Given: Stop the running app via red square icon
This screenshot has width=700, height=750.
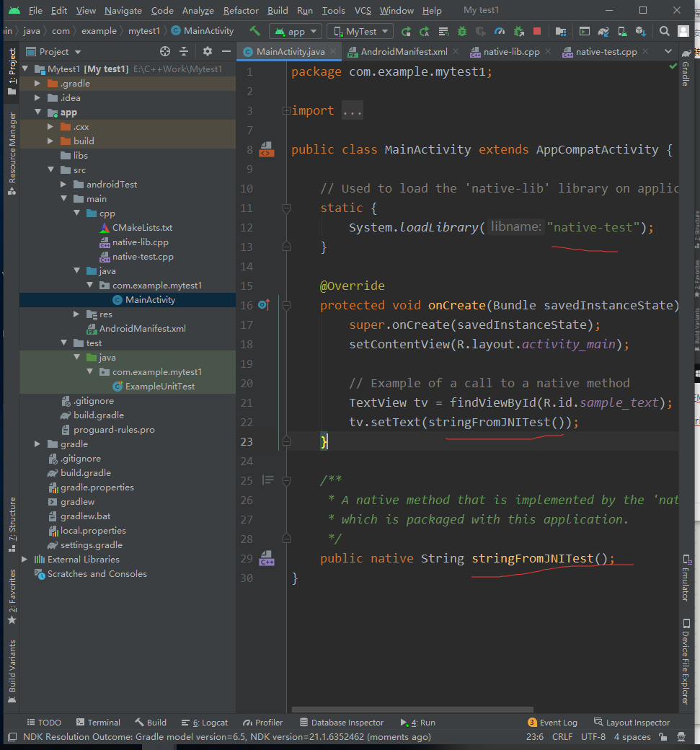Looking at the screenshot, I should (538, 31).
